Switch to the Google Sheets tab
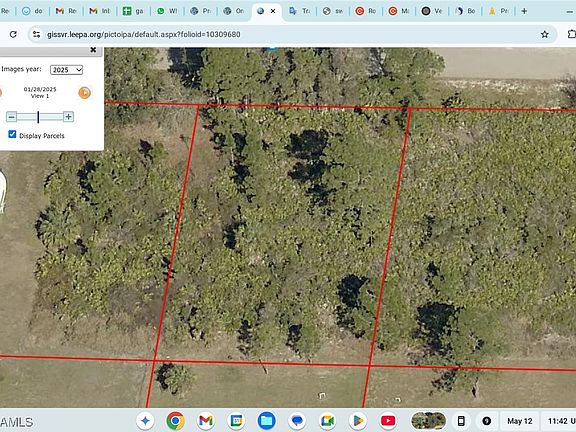The width and height of the screenshot is (576, 432). [x=133, y=11]
